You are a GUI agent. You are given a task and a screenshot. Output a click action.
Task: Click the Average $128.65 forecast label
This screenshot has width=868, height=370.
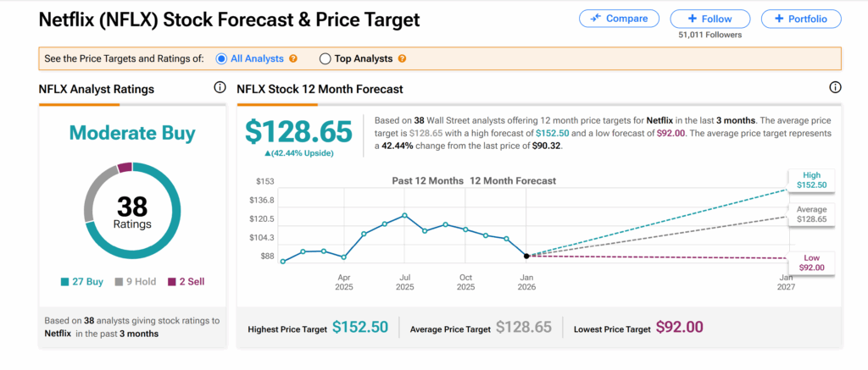pos(811,214)
